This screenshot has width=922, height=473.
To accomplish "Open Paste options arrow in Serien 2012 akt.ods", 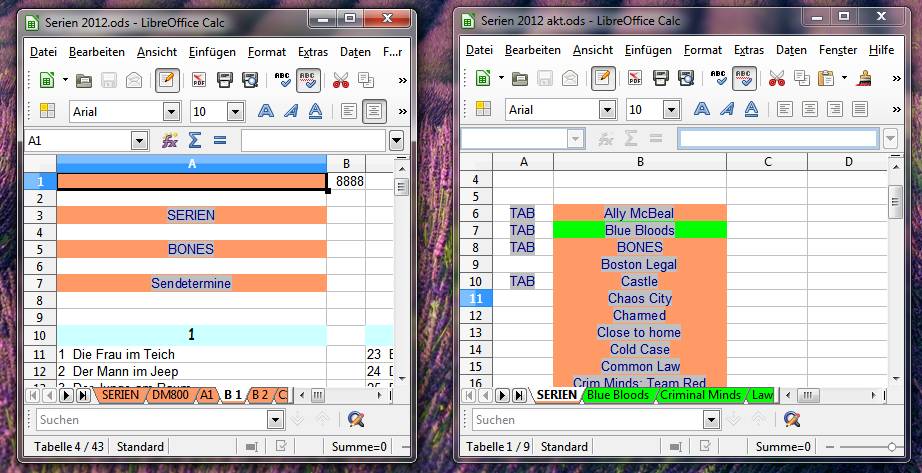I will (x=844, y=78).
